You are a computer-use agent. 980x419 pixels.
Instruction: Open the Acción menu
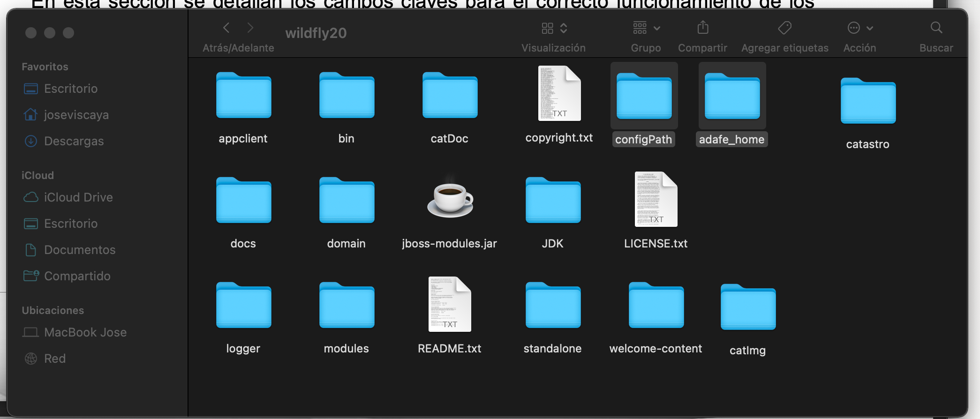(860, 28)
